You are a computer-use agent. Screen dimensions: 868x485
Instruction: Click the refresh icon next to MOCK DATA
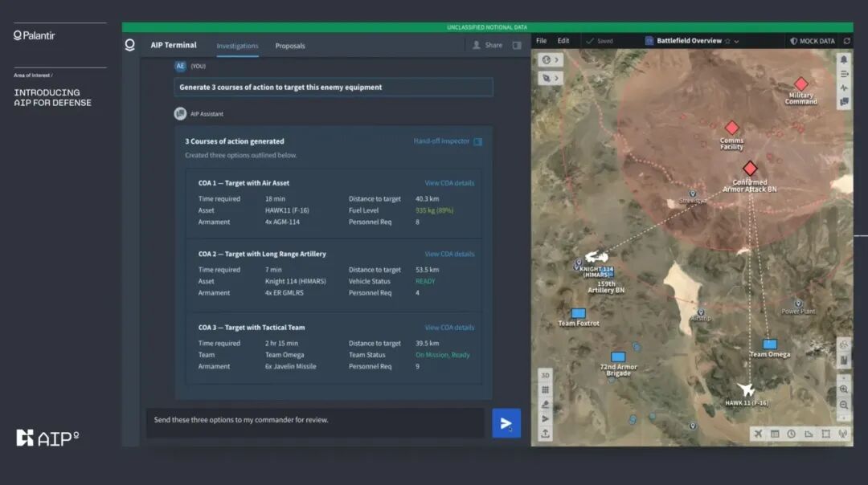[x=846, y=41]
